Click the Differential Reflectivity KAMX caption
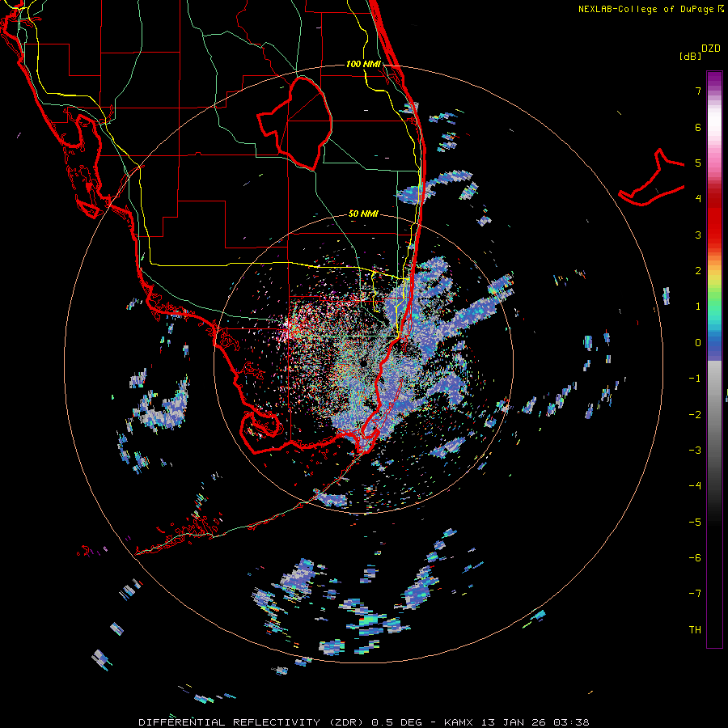 [x=364, y=722]
